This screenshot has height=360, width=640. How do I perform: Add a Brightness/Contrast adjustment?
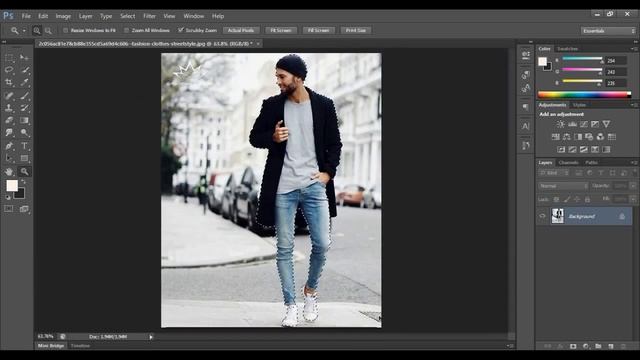[x=561, y=124]
